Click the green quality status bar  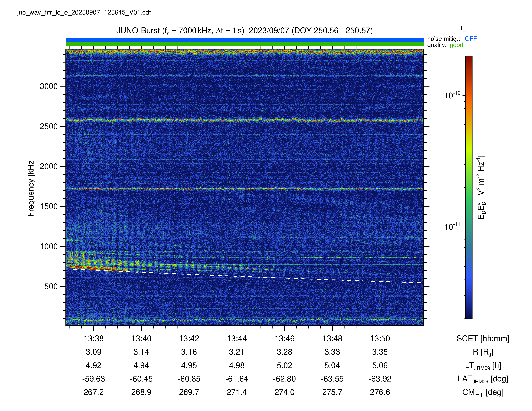tap(245, 44)
